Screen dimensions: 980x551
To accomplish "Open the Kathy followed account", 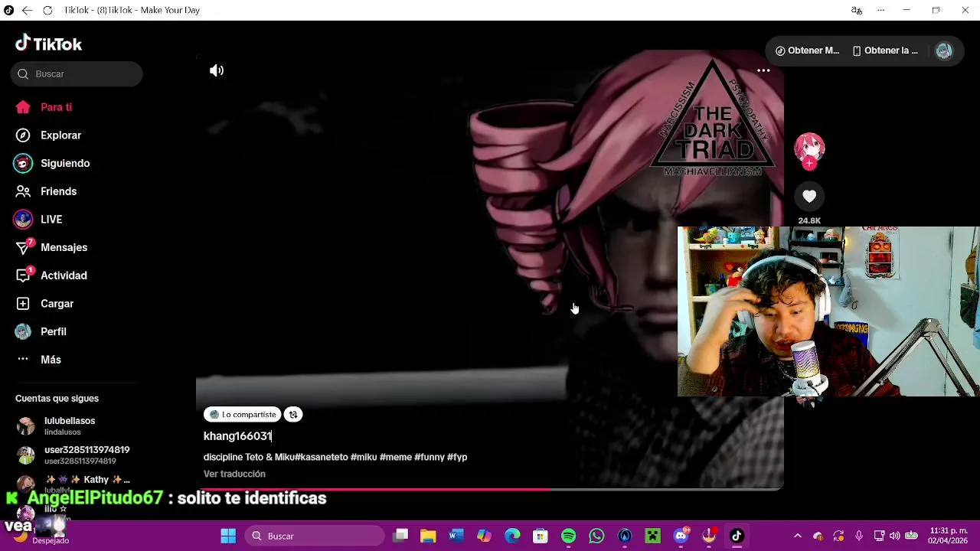I will [73, 482].
